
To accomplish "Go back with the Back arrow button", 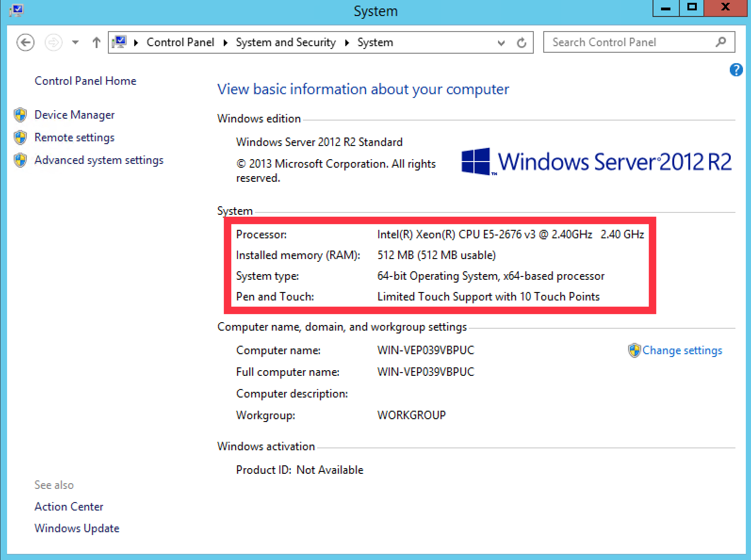I will click(25, 42).
